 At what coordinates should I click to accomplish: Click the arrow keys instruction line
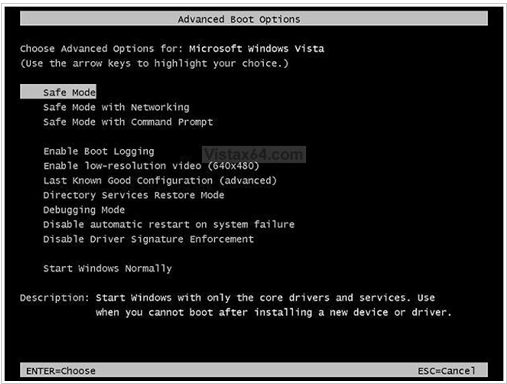click(154, 63)
